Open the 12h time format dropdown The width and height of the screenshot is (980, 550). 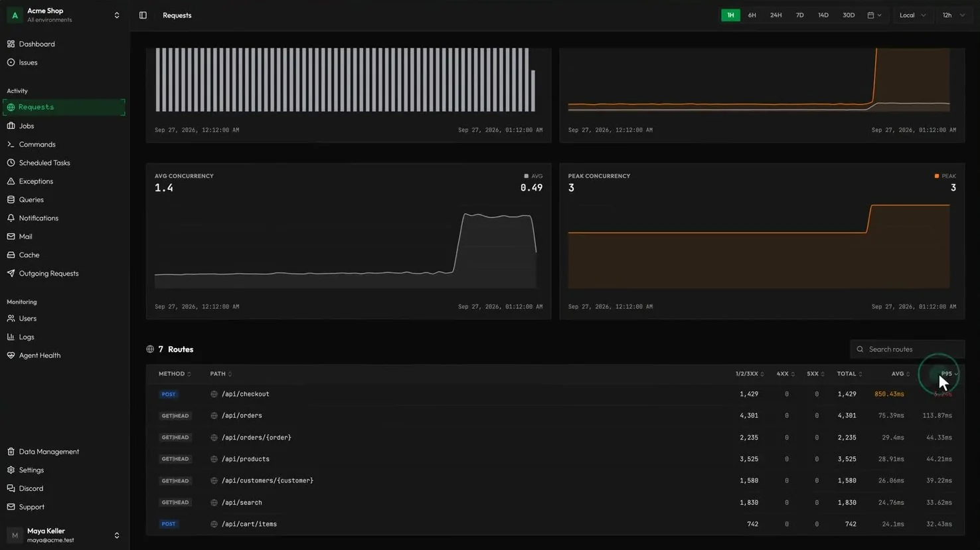pyautogui.click(x=953, y=15)
